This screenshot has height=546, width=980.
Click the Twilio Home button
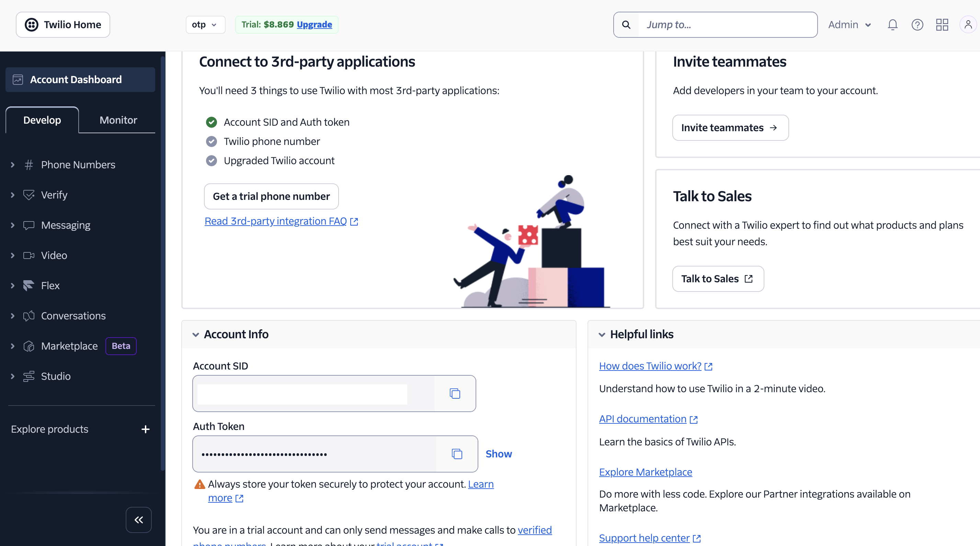click(63, 25)
